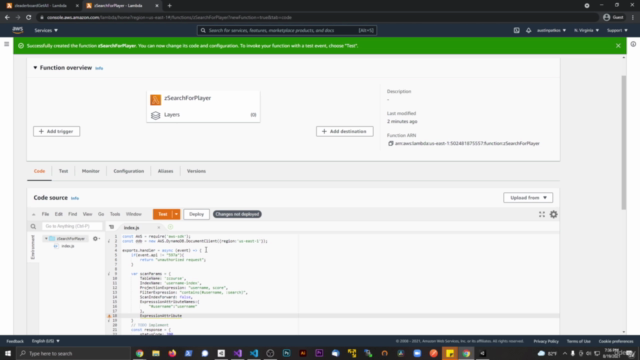Open the account name dropdown
The image size is (640, 360).
551,30
